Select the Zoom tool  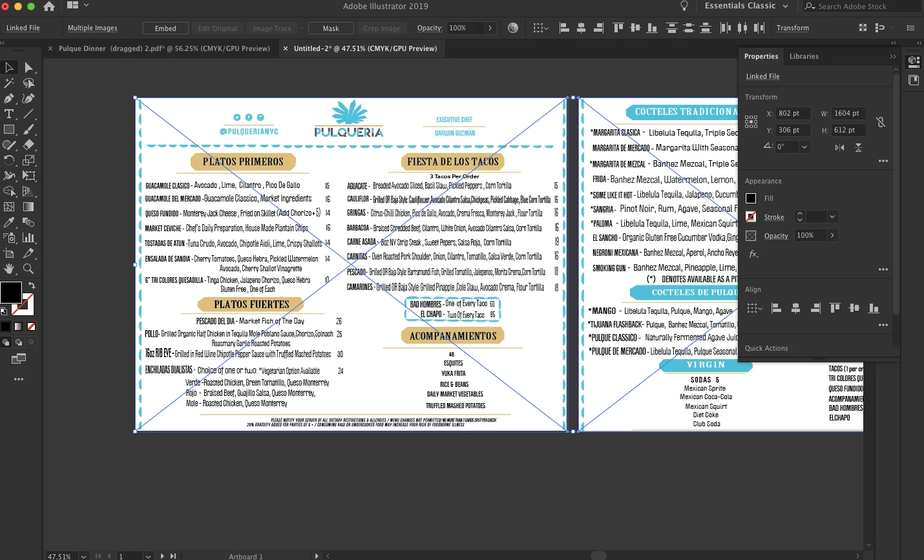click(x=28, y=269)
